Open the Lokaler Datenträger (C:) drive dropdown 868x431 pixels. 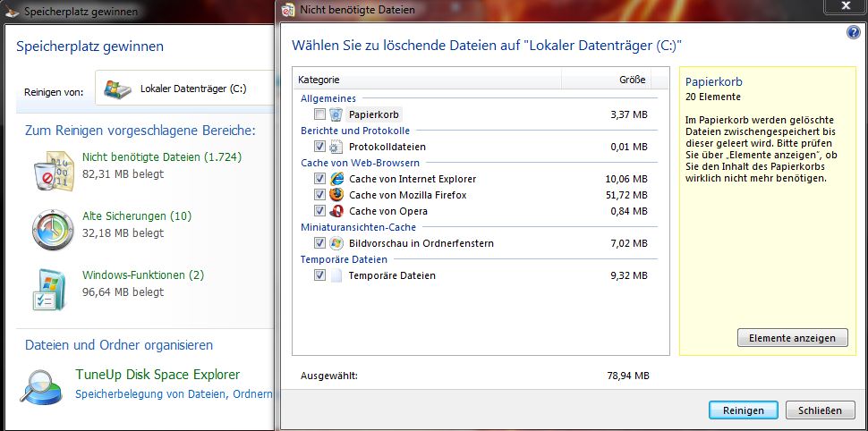coord(183,89)
